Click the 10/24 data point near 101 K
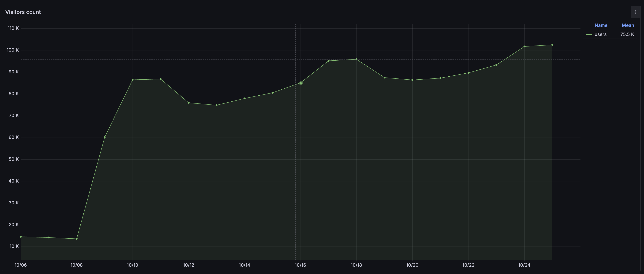 coord(524,46)
